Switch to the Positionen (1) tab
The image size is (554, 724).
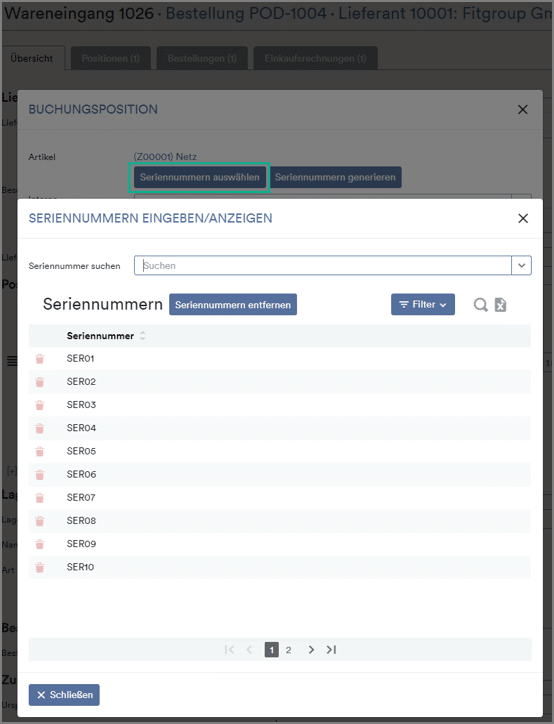pos(111,58)
